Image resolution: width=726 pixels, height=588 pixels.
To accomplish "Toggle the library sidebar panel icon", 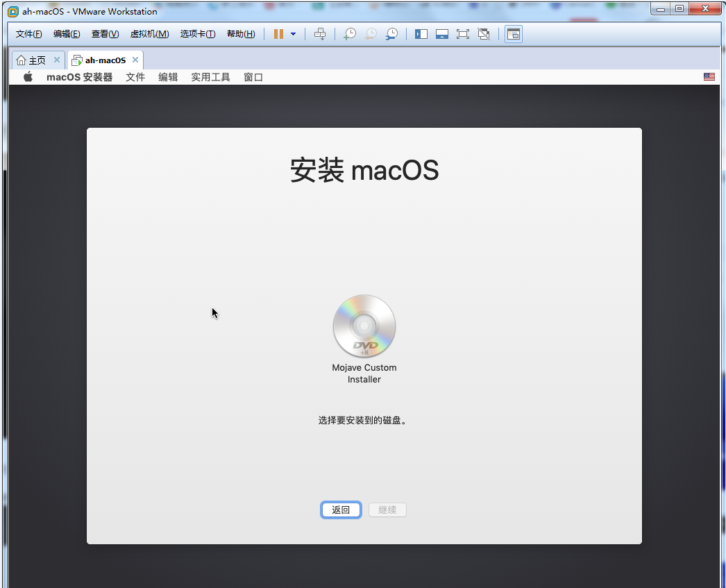I will (x=421, y=34).
